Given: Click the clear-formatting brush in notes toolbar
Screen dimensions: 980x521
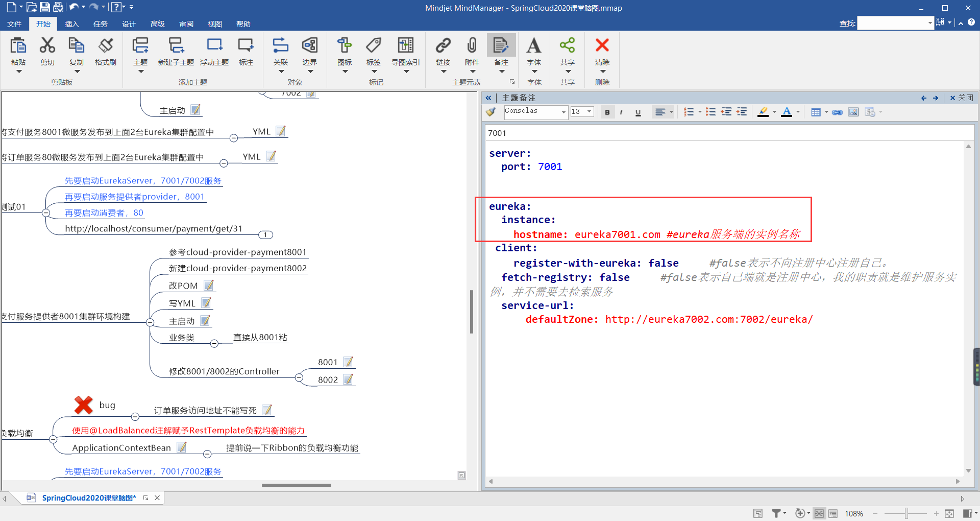Looking at the screenshot, I should (491, 112).
